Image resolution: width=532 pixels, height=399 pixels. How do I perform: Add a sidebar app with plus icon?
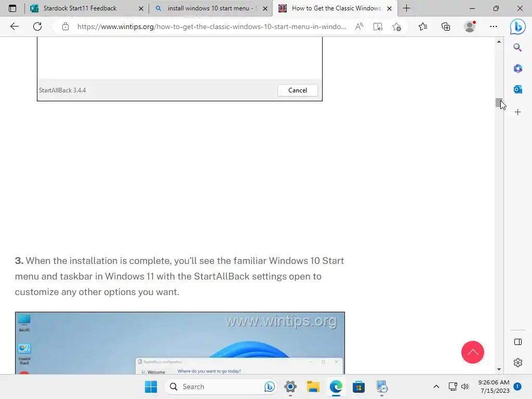tap(518, 112)
